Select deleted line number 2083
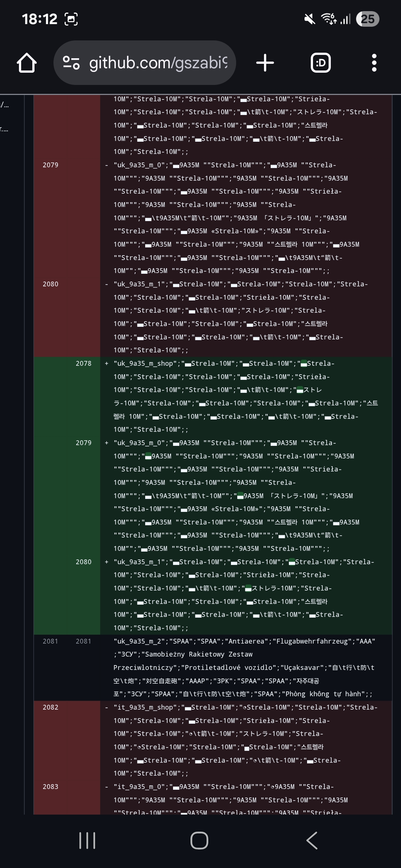The height and width of the screenshot is (868, 401). tap(50, 787)
